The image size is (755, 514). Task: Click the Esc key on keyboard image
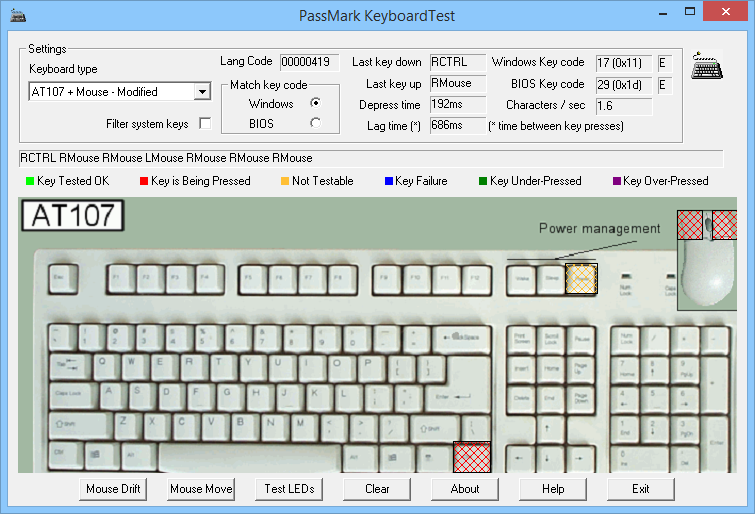coord(63,278)
